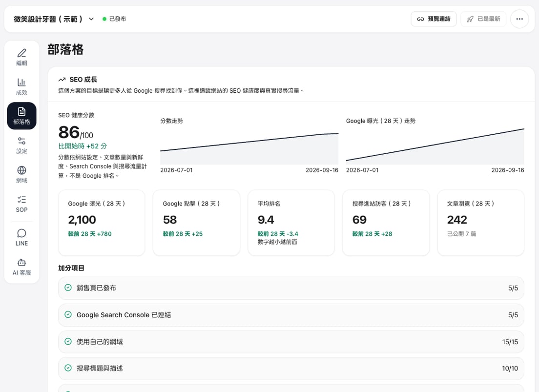Click the SEO 成長 heading
Screen dimensions: 539x392
[x=83, y=80]
